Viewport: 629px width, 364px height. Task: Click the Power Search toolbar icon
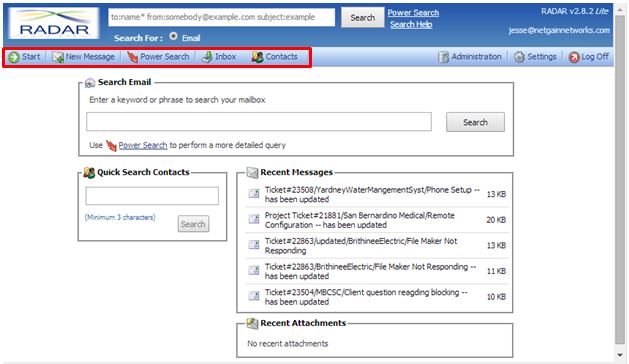click(x=132, y=57)
